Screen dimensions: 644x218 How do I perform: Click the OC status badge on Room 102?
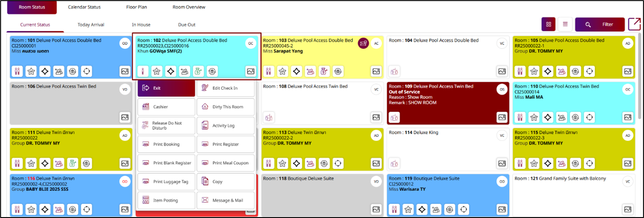click(x=250, y=43)
